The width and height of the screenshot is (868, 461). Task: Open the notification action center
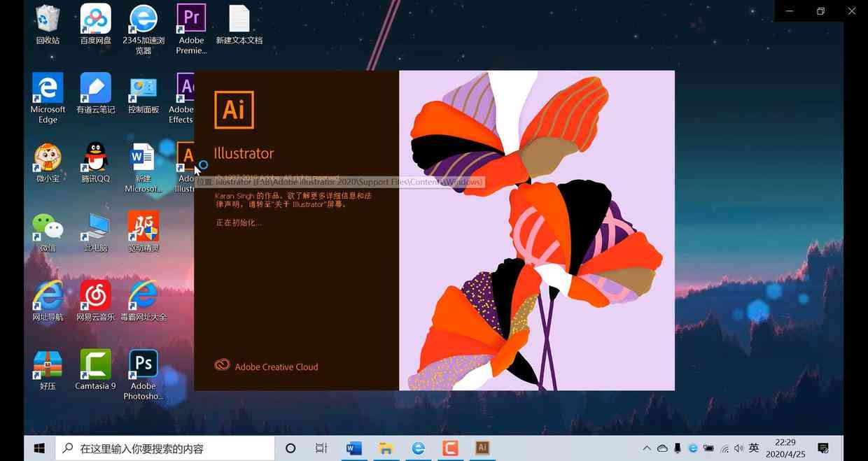click(823, 448)
